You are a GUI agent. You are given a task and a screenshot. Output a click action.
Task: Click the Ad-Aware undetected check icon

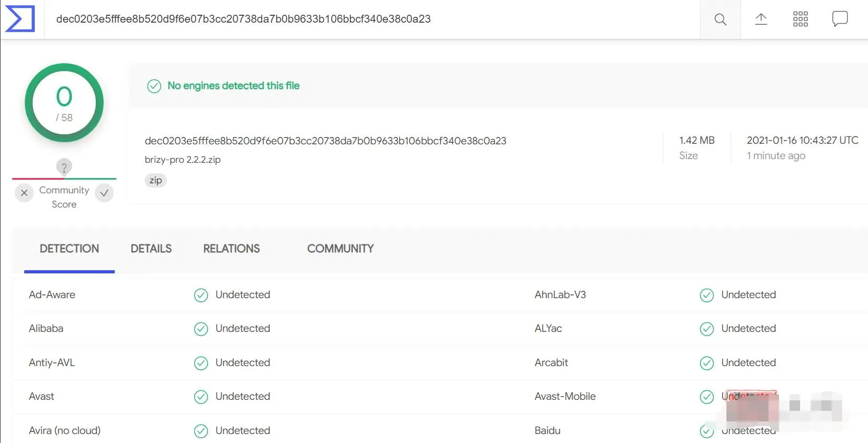coord(201,296)
